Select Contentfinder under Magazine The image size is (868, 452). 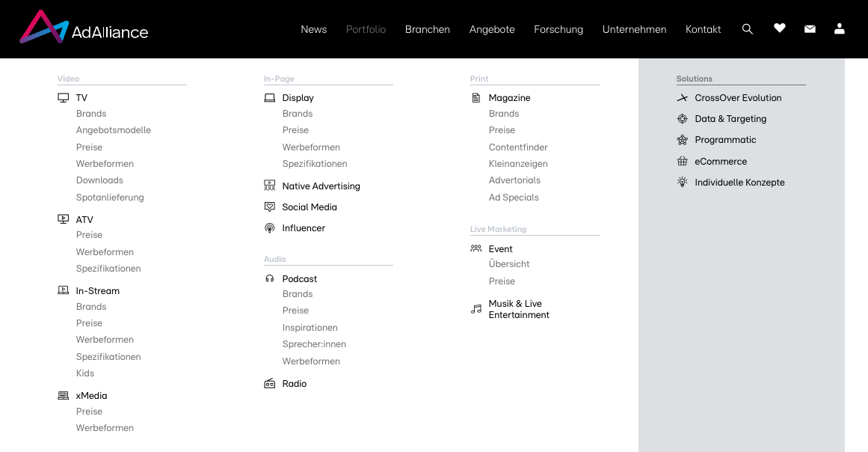click(x=518, y=147)
